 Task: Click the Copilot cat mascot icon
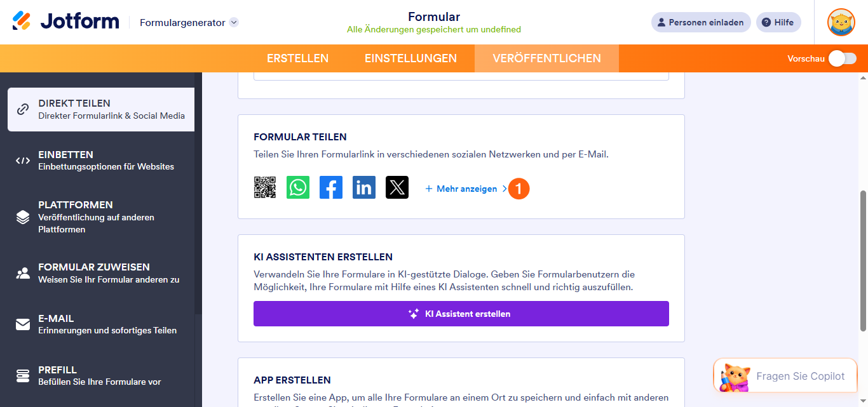(734, 377)
